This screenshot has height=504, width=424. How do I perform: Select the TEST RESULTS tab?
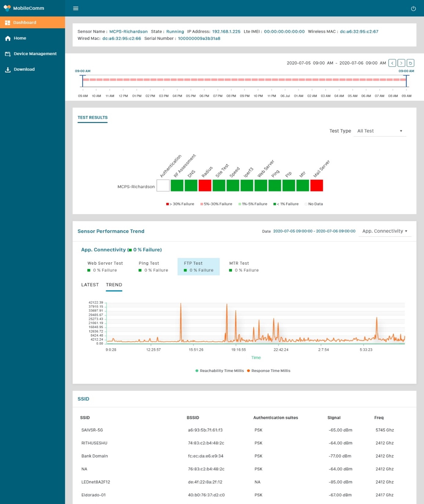click(x=92, y=118)
